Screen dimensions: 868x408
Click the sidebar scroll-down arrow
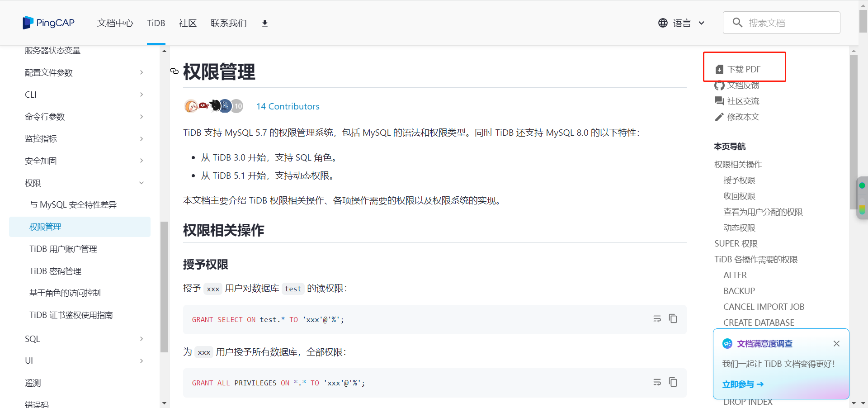[164, 403]
